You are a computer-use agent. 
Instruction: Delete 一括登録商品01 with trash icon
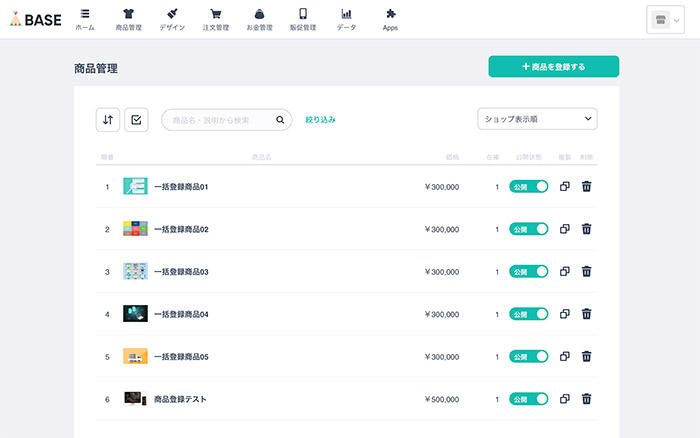click(587, 186)
